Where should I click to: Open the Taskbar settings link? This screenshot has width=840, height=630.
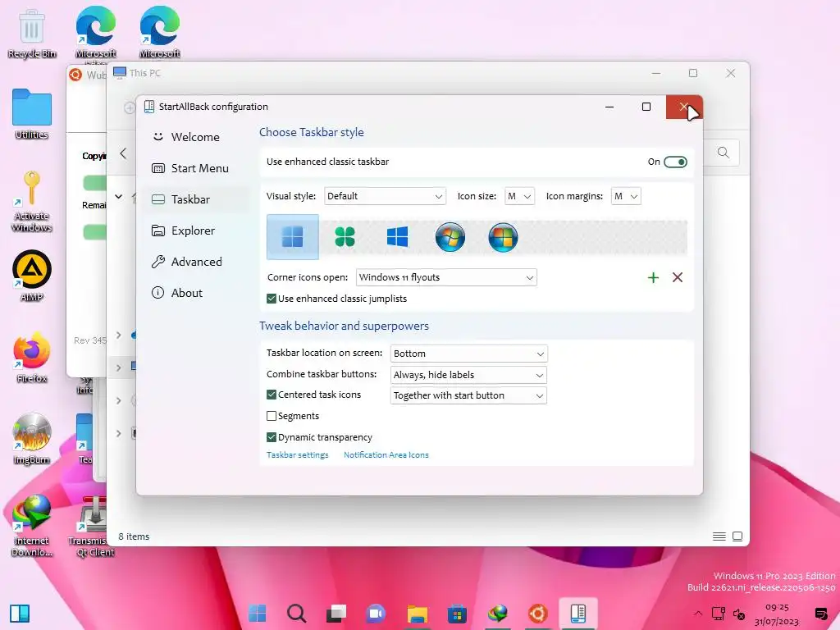click(x=297, y=454)
